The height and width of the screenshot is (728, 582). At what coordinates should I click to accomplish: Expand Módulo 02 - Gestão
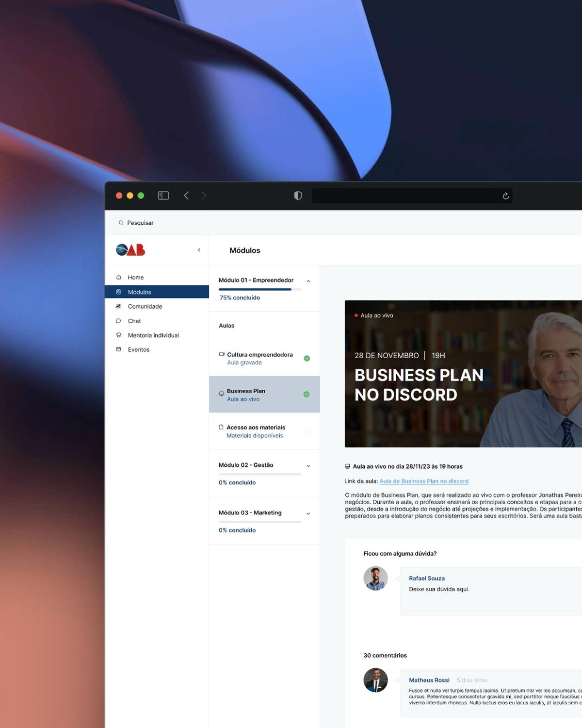(x=308, y=466)
